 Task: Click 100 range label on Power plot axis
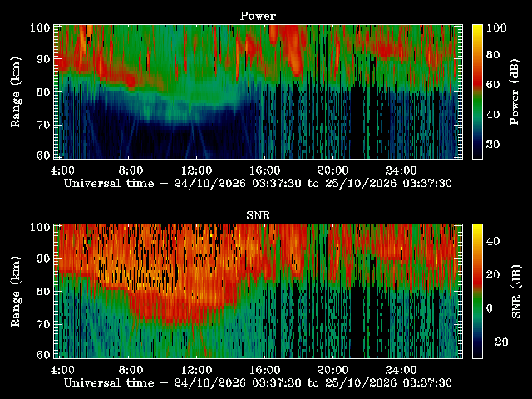click(x=41, y=27)
